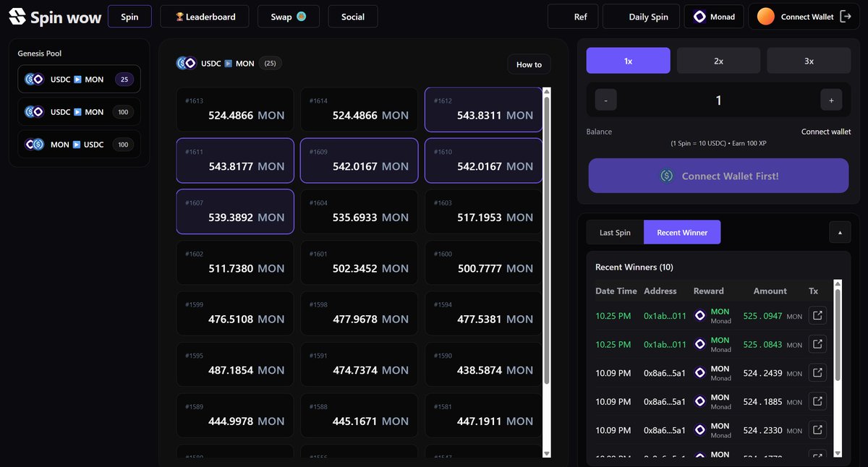Select spin card #1613
The image size is (868, 467).
click(x=235, y=109)
